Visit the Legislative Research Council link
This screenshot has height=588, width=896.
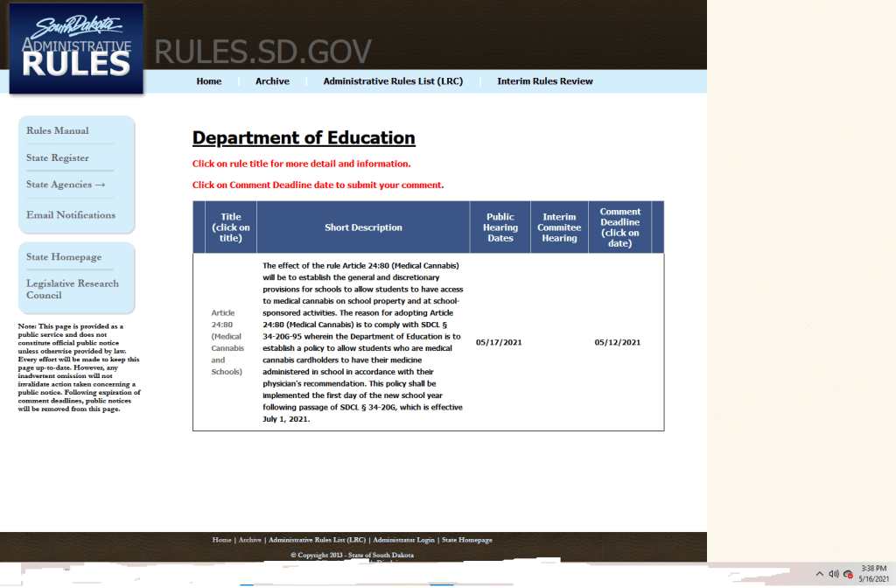(72, 289)
